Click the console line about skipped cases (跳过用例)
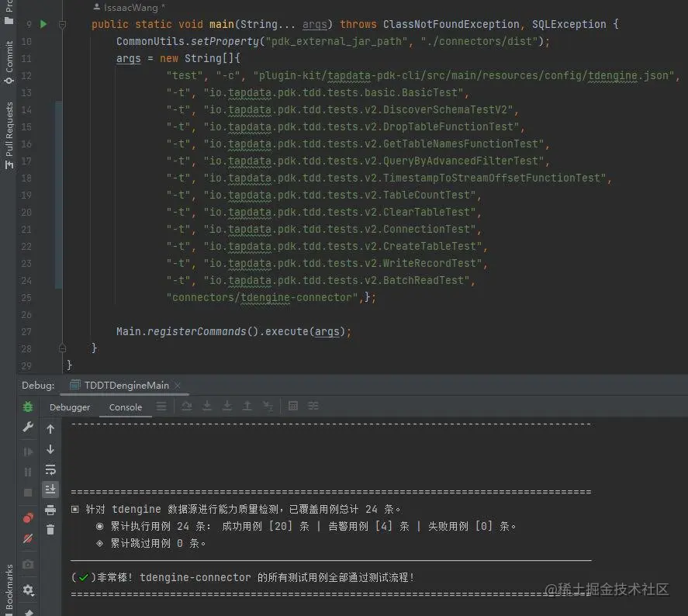 [151, 543]
